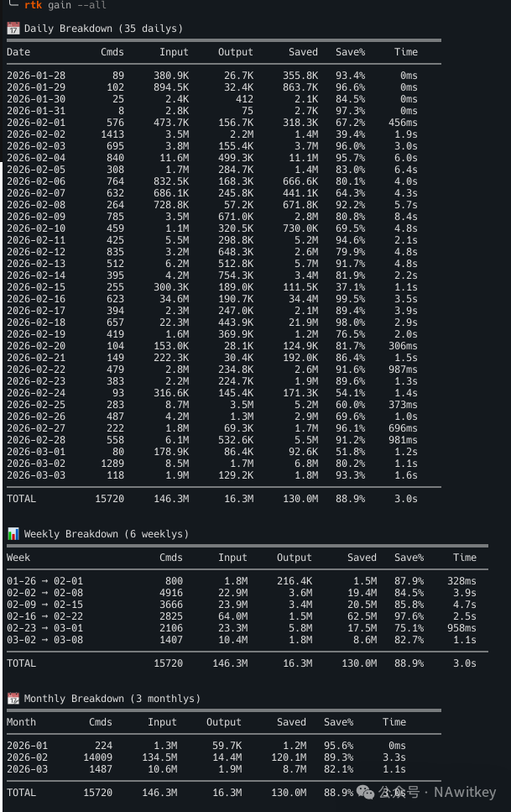Click the weekly saved value 62.5M
511x812 pixels.
tap(362, 616)
